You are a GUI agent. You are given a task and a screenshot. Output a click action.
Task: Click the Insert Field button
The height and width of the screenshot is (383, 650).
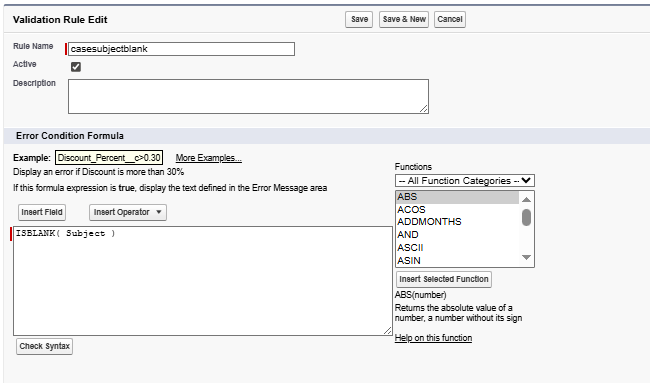42,212
